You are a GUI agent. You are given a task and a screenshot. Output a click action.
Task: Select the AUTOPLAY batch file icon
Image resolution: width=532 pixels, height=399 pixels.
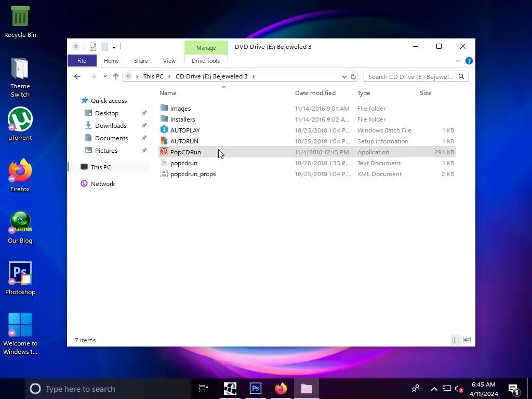click(x=164, y=130)
